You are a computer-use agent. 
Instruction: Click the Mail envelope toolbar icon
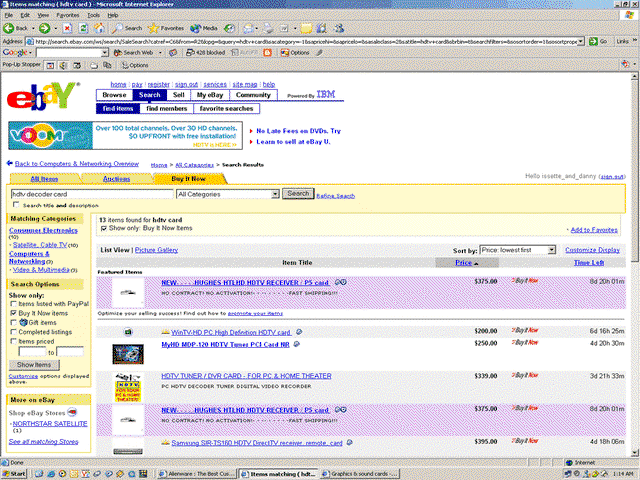tap(248, 28)
